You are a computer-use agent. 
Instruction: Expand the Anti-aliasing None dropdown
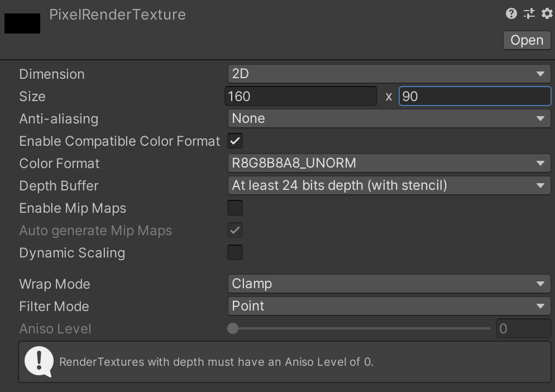point(389,118)
